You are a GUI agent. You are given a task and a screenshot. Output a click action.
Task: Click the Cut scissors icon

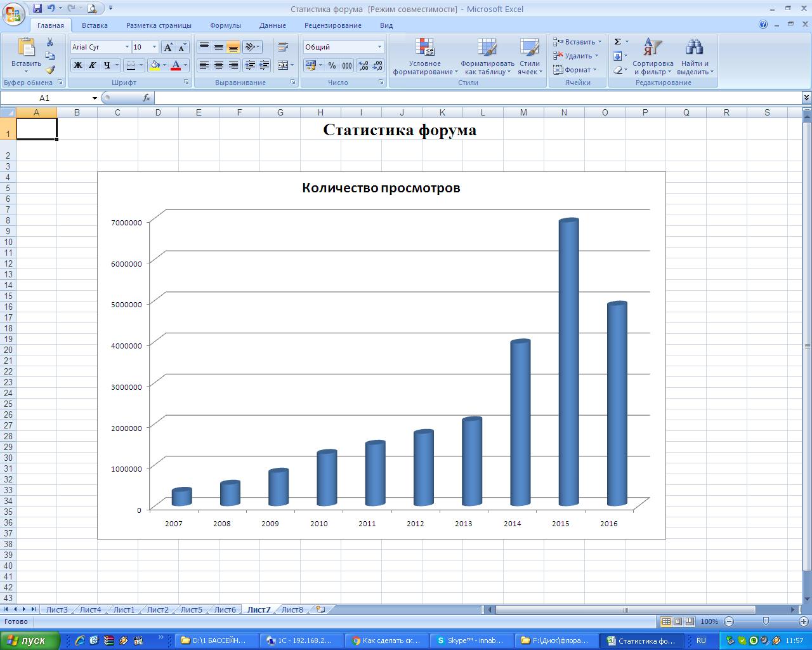coord(50,43)
